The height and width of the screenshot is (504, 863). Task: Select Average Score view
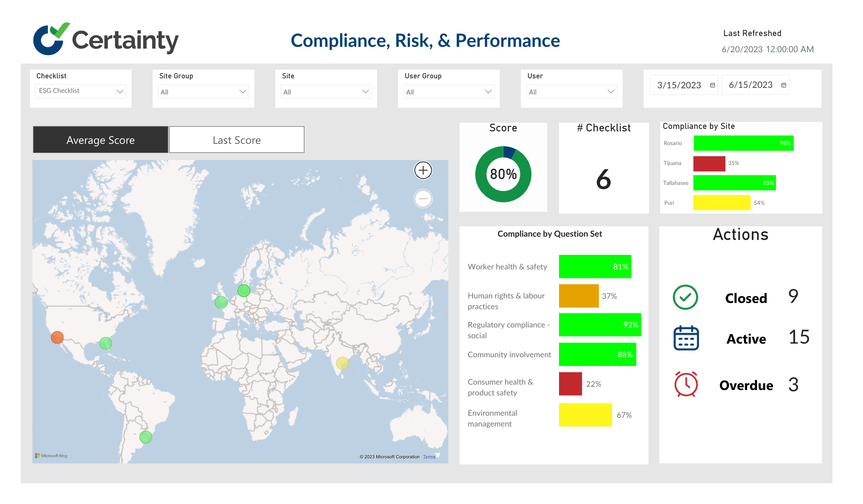coord(100,140)
